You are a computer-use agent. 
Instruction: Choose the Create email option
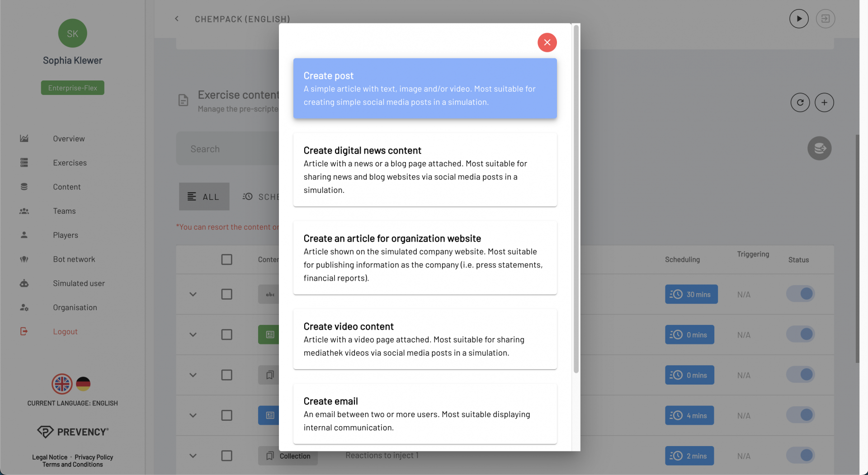[425, 414]
